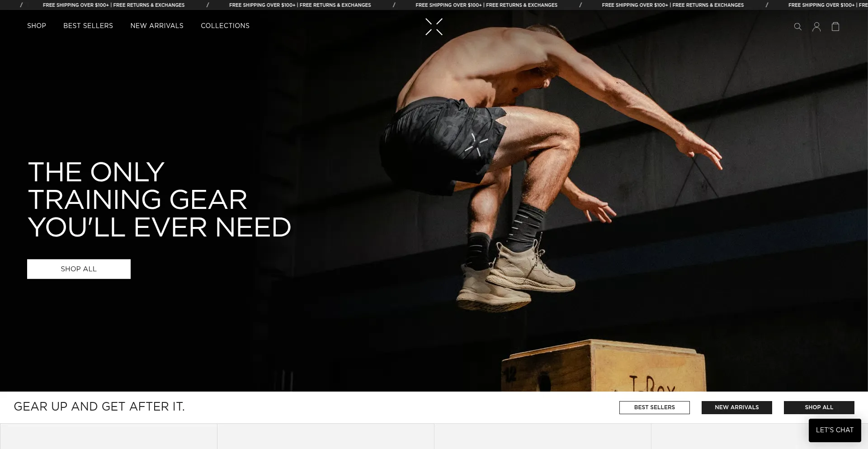Screen dimensions: 868x449
Task: Select the black SHOP ALL product tab
Action: 819,407
